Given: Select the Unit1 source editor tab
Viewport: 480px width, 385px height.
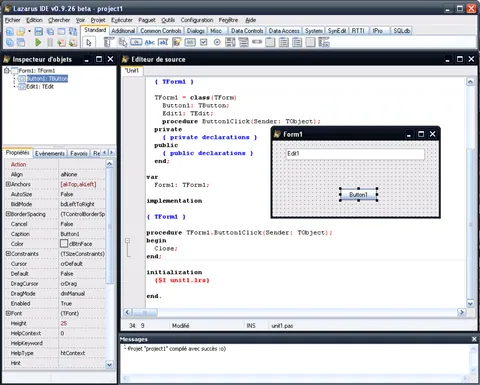Looking at the screenshot, I should click(132, 70).
